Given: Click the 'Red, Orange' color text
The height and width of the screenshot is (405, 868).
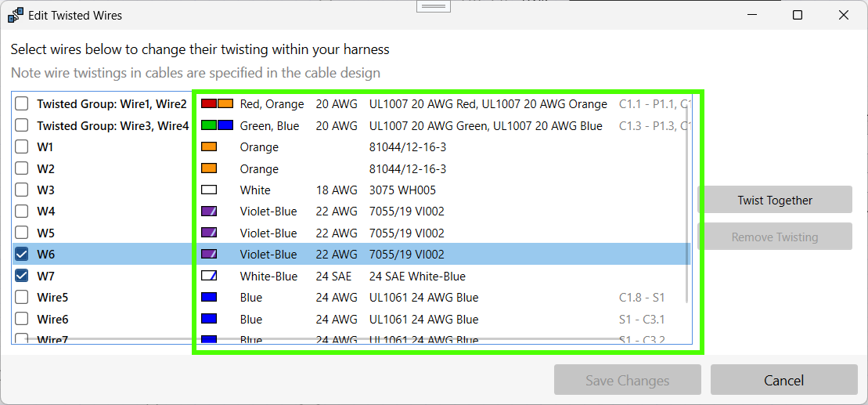Looking at the screenshot, I should click(x=272, y=104).
